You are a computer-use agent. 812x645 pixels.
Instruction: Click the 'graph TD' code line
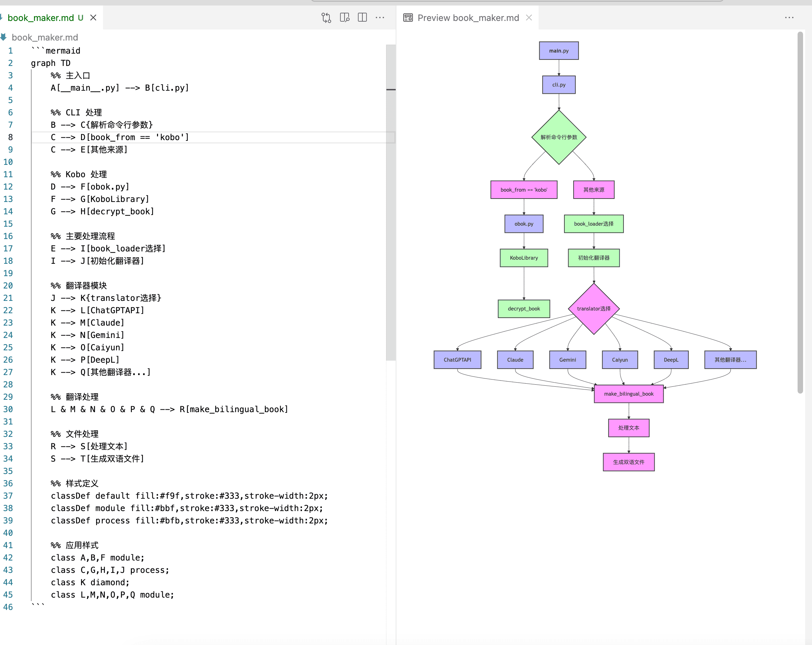point(50,63)
